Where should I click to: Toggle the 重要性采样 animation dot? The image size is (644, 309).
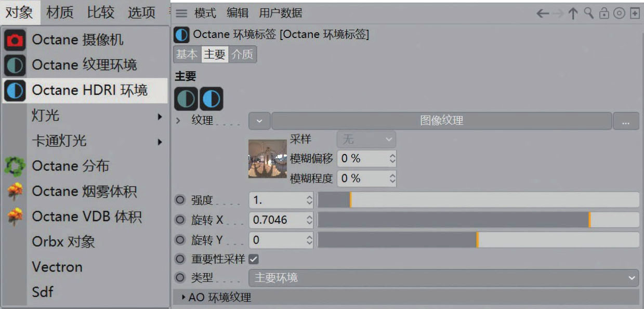(x=180, y=259)
